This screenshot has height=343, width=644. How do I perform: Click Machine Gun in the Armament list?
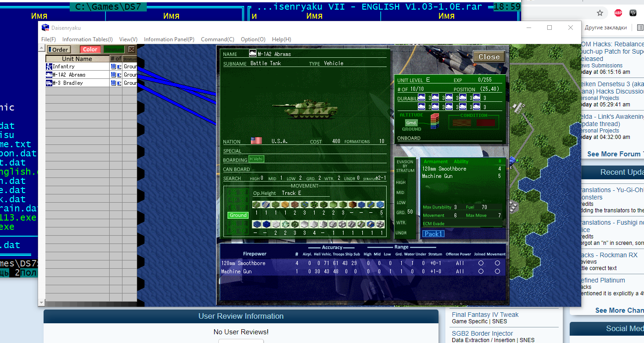[x=437, y=176]
